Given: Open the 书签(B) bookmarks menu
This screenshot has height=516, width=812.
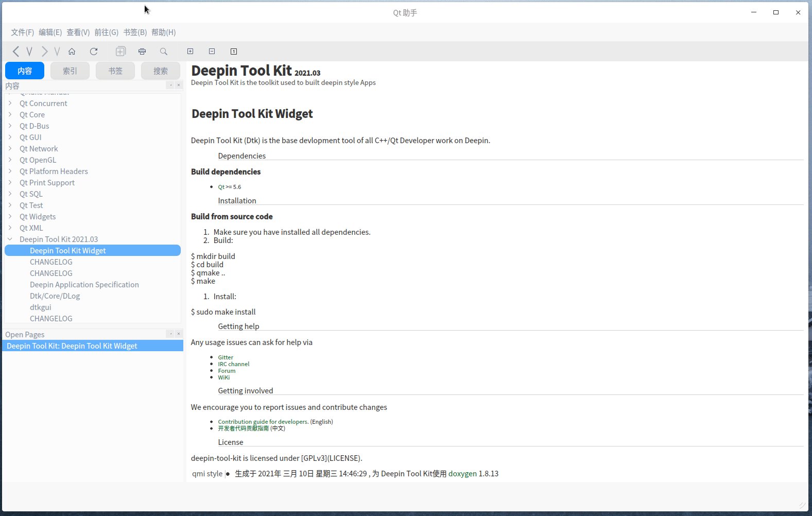Looking at the screenshot, I should pyautogui.click(x=135, y=32).
